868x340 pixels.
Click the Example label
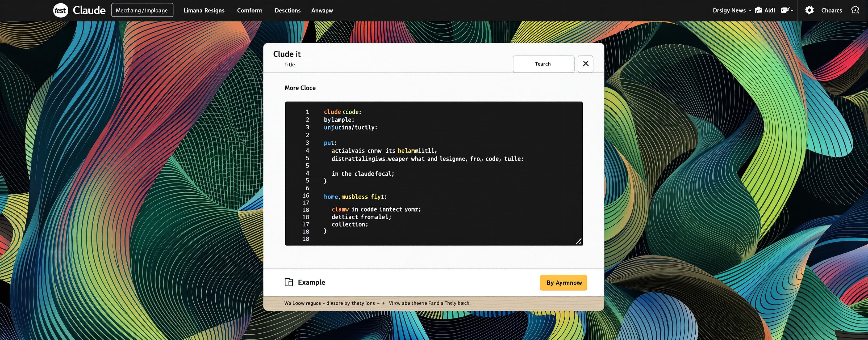click(311, 282)
